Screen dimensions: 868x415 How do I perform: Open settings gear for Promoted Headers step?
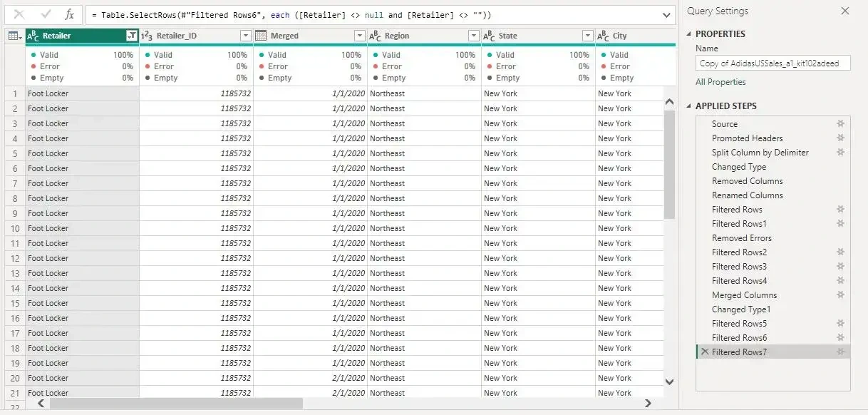coord(840,138)
